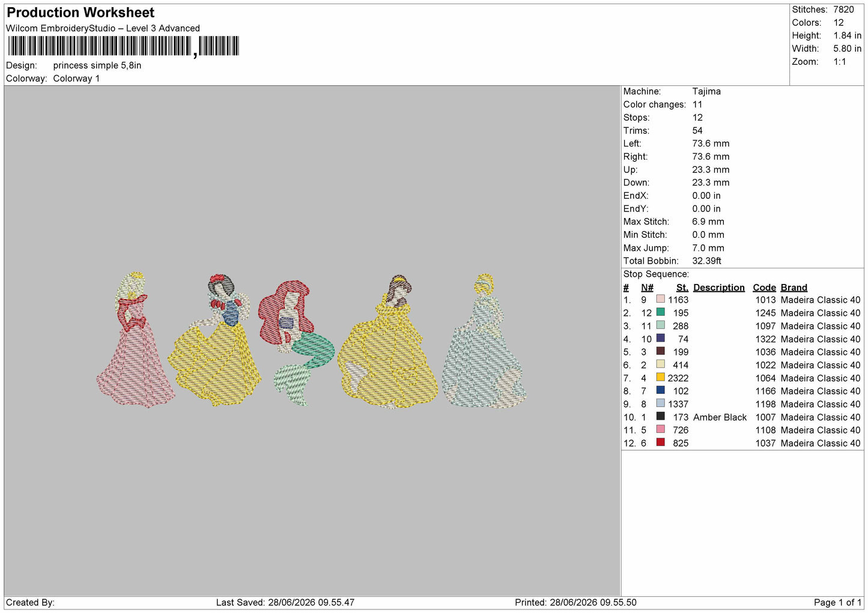Image resolution: width=868 pixels, height=613 pixels.
Task: Click the Trims value 54
Action: [x=697, y=130]
